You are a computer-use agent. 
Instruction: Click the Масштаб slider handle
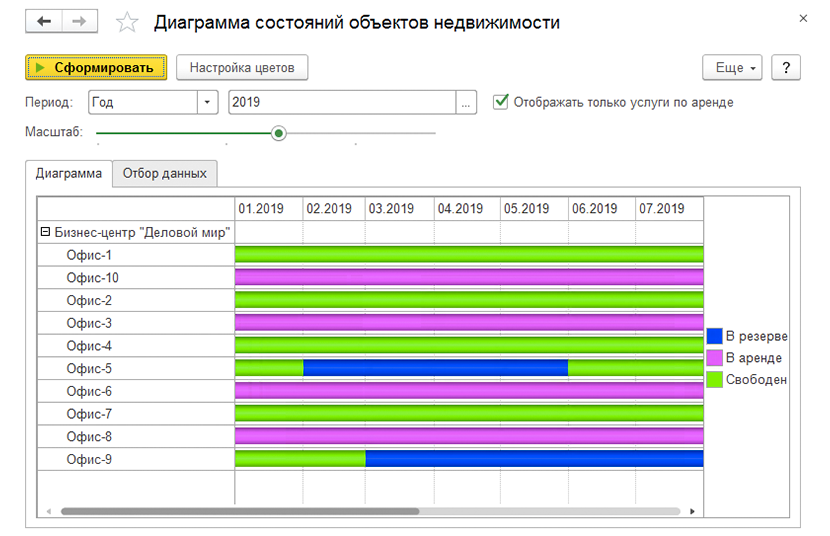click(278, 133)
